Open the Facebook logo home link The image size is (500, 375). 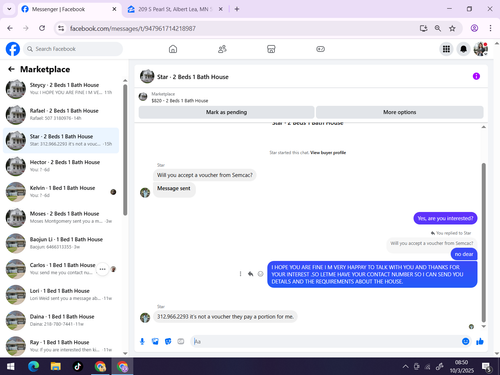13,49
